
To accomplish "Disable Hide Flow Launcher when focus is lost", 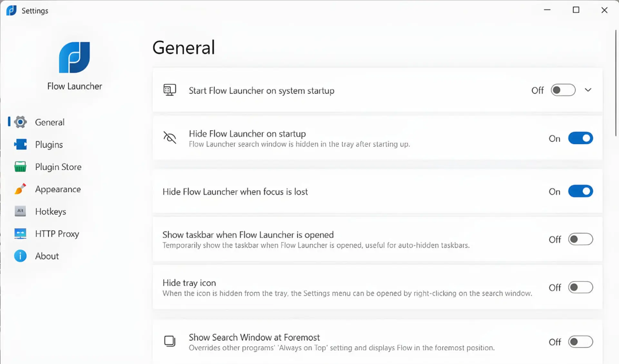I will point(580,191).
